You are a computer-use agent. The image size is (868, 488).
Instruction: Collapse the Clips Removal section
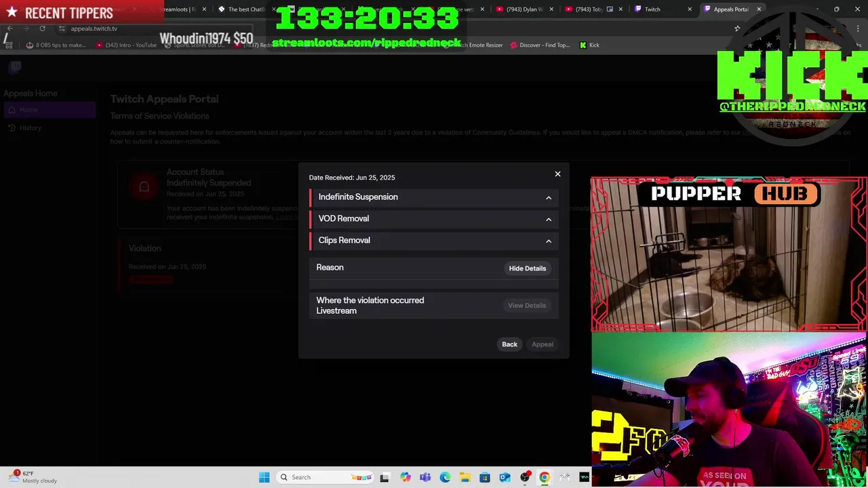[x=549, y=241]
